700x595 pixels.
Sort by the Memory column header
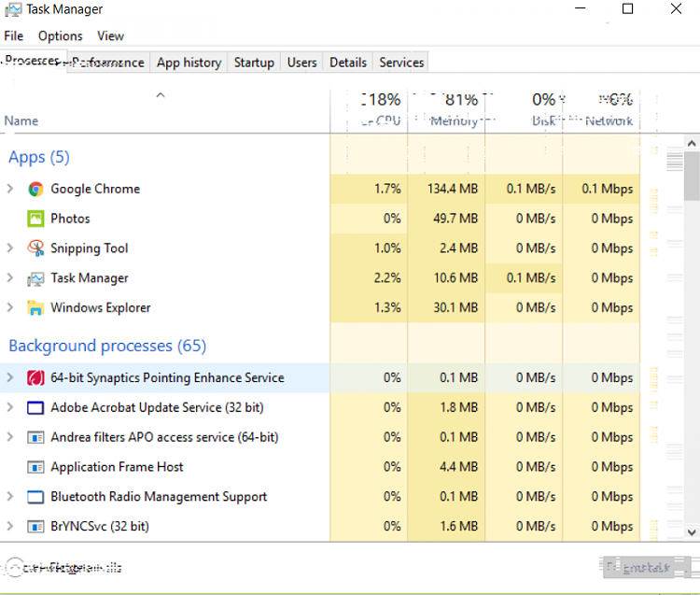tap(446, 111)
